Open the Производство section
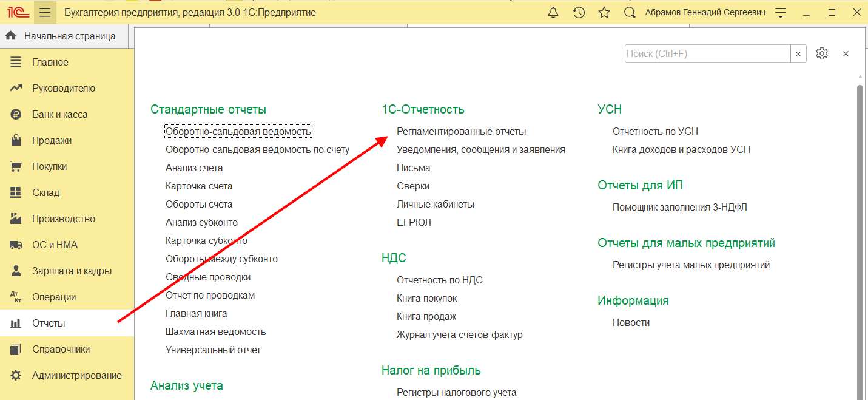This screenshot has width=868, height=400. point(64,219)
